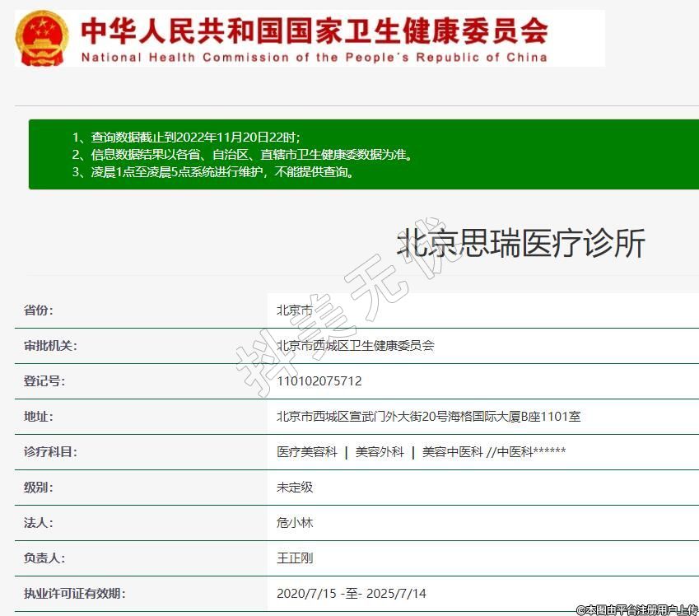The image size is (699, 616).
Task: Click the Chinese commission title 中华人民共和国国家卫生健康委员会
Action: click(x=314, y=30)
